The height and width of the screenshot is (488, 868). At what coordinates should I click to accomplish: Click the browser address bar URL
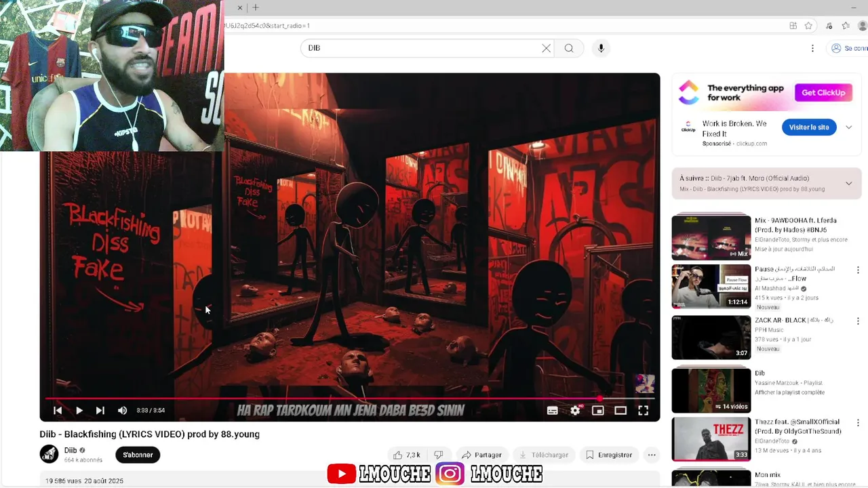(267, 26)
